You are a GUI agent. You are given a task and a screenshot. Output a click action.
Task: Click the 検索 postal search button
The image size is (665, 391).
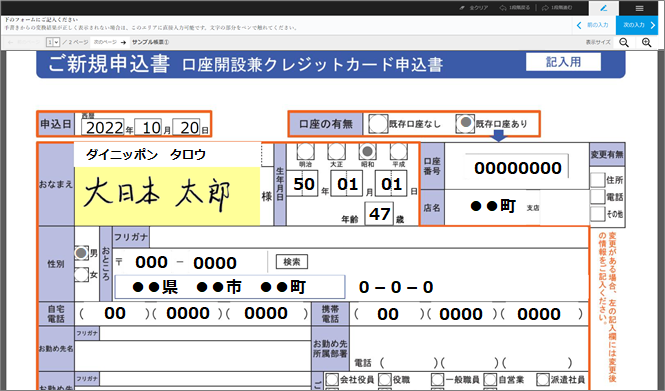[x=292, y=262]
